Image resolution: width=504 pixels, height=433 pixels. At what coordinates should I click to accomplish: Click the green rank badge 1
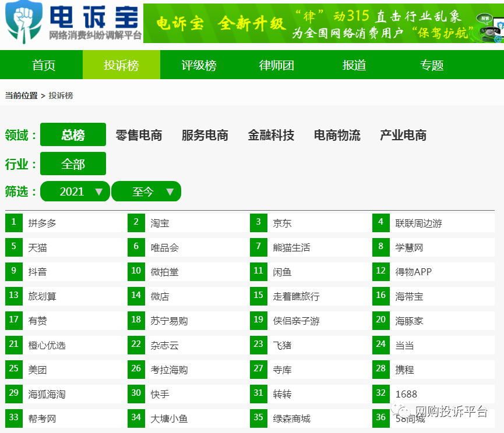[14, 223]
